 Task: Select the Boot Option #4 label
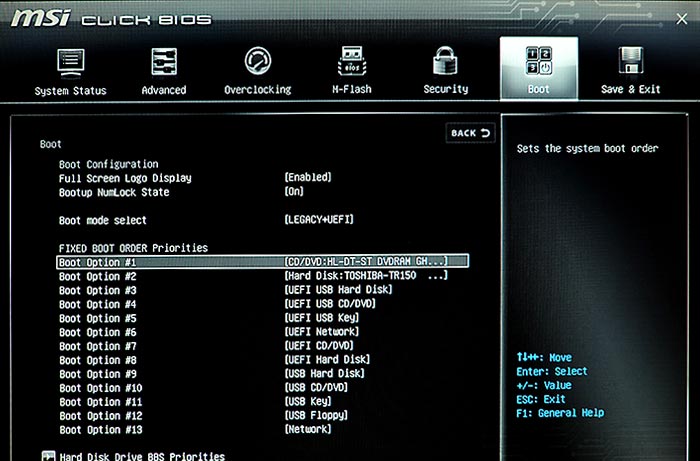pyautogui.click(x=97, y=304)
